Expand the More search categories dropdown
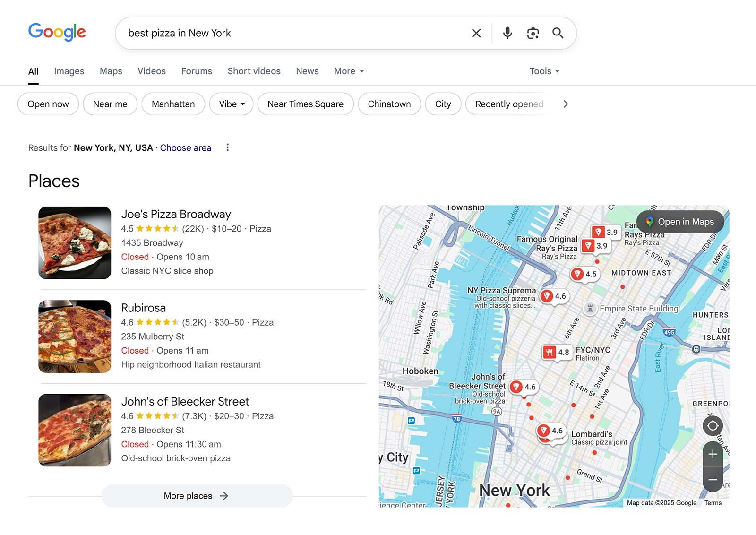Screen dimensions: 756x535 tap(348, 71)
